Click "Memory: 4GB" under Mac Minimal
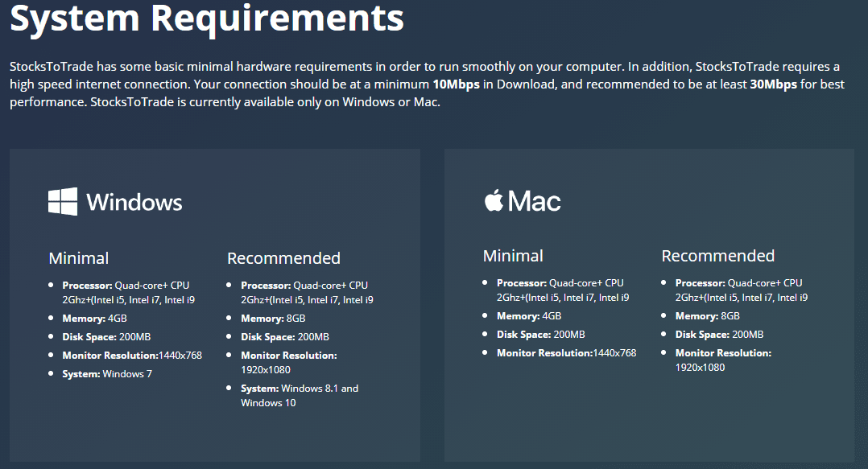The image size is (868, 469). (x=529, y=316)
